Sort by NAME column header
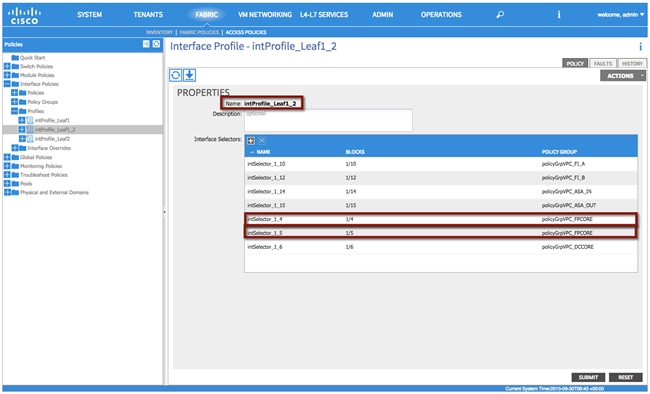The height and width of the screenshot is (394, 650). click(263, 152)
